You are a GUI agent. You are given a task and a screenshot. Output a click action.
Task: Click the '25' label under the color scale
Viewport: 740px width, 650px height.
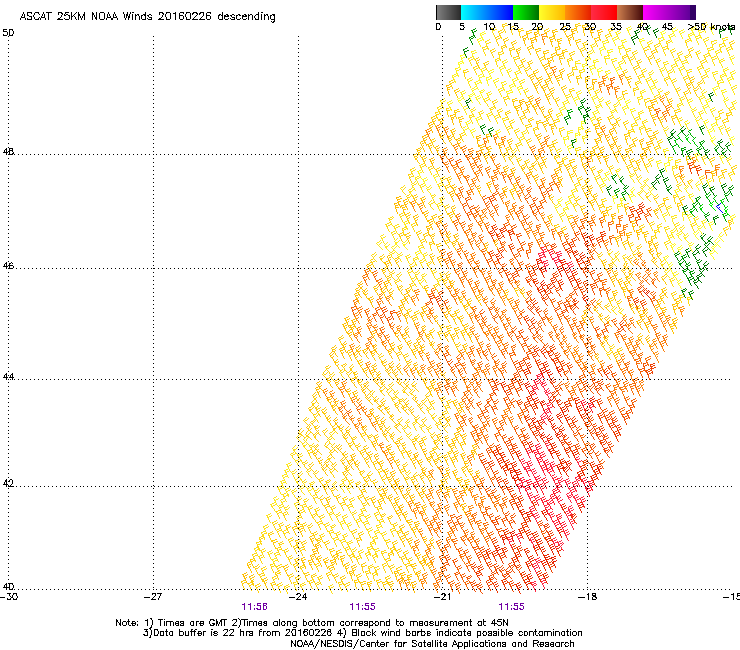coord(565,27)
